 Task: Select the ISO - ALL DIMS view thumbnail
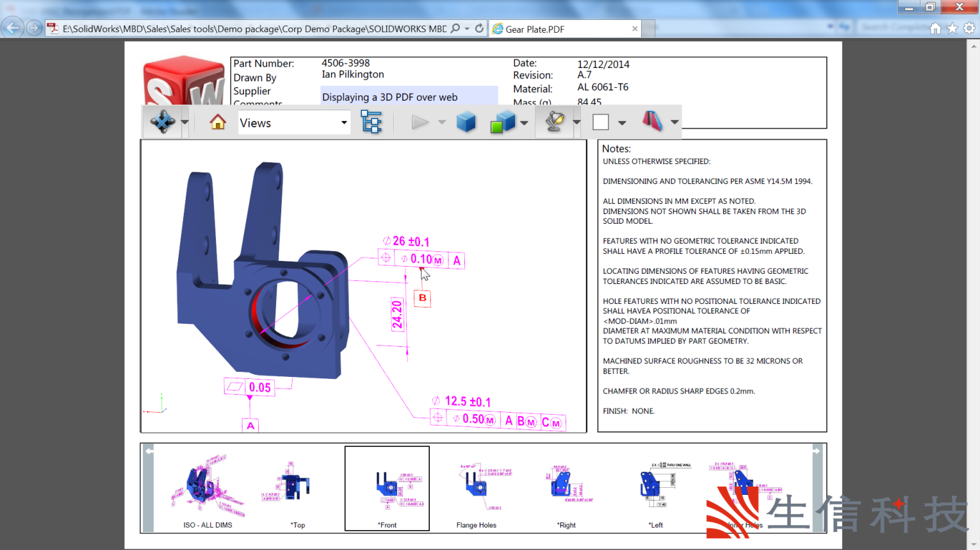208,490
